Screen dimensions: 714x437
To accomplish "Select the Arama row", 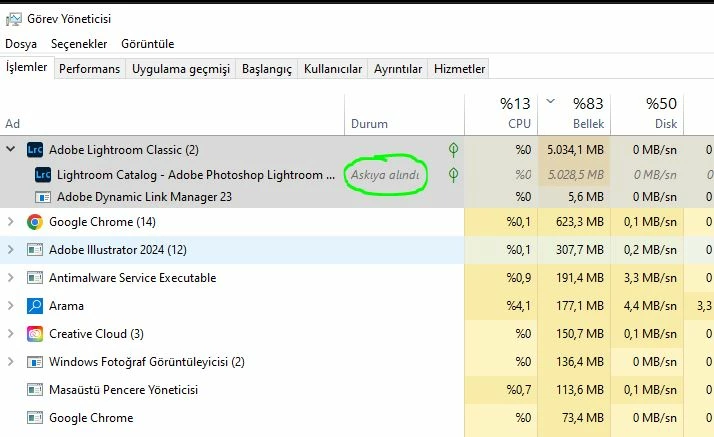I will click(x=357, y=306).
